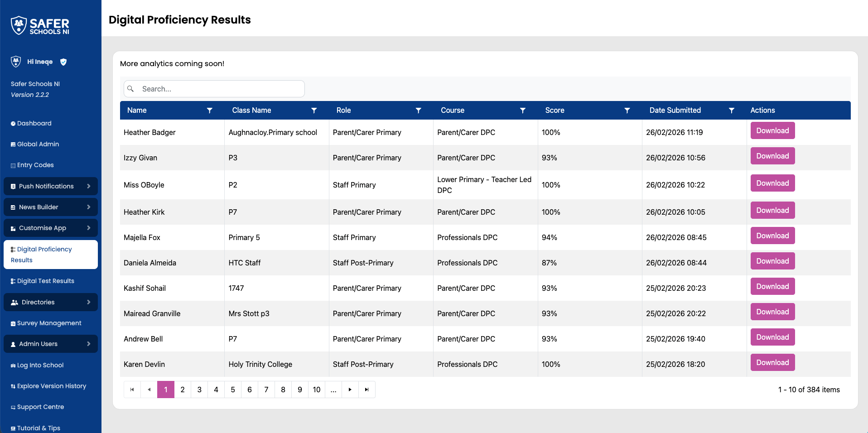
Task: Click the Safer Schools NI logo
Action: (40, 26)
